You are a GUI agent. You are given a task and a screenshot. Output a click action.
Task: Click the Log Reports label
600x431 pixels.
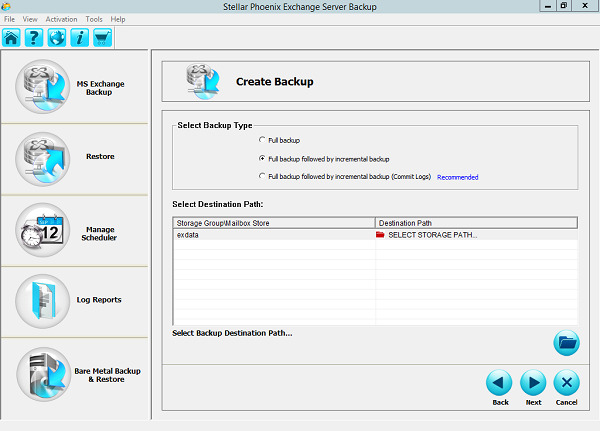coord(99,300)
